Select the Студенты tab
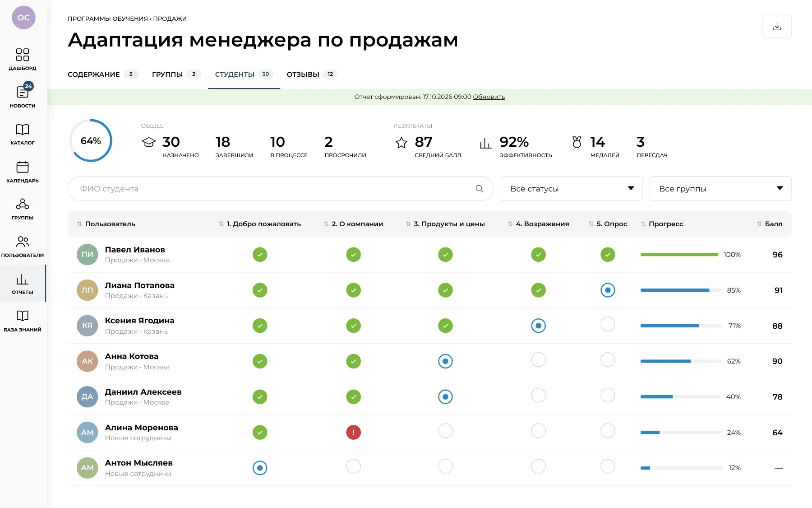This screenshot has height=508, width=812. click(244, 74)
